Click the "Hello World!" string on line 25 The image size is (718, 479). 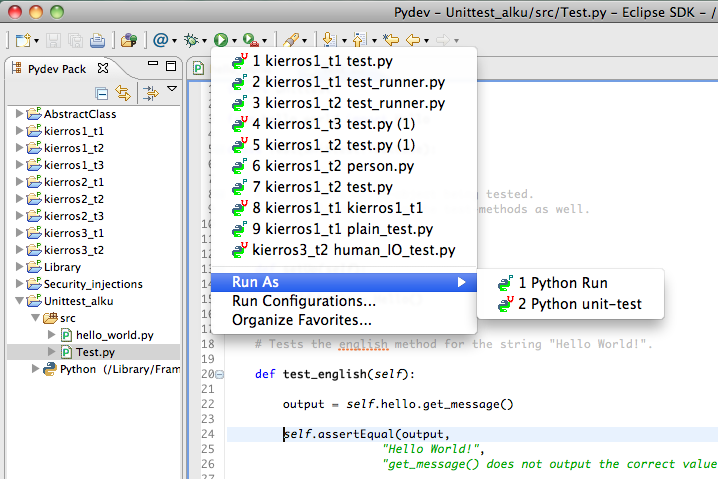[x=431, y=449]
